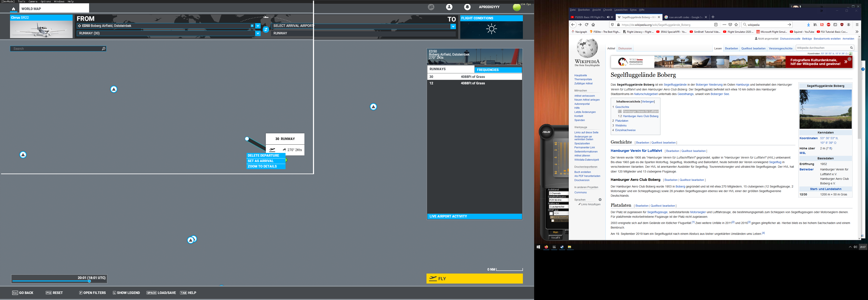Show the Firefox sidebar
Viewport: 868px width, 300px height.
pyautogui.click(x=835, y=25)
